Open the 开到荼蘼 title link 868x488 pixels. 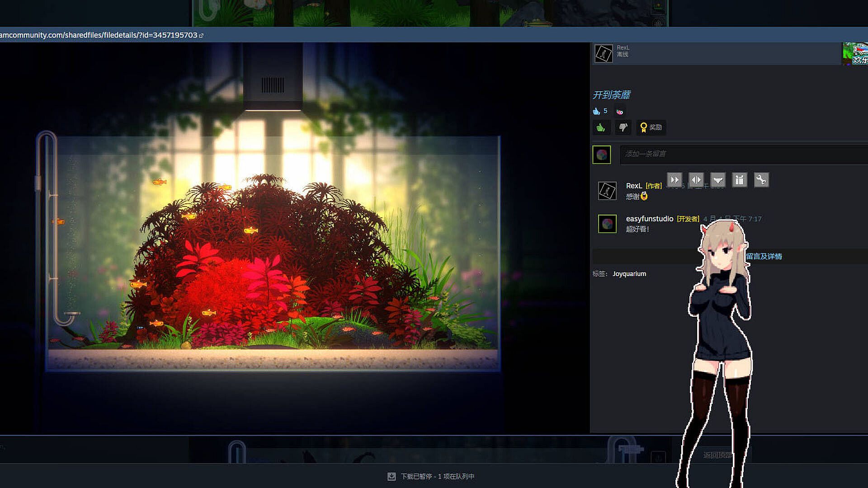611,95
